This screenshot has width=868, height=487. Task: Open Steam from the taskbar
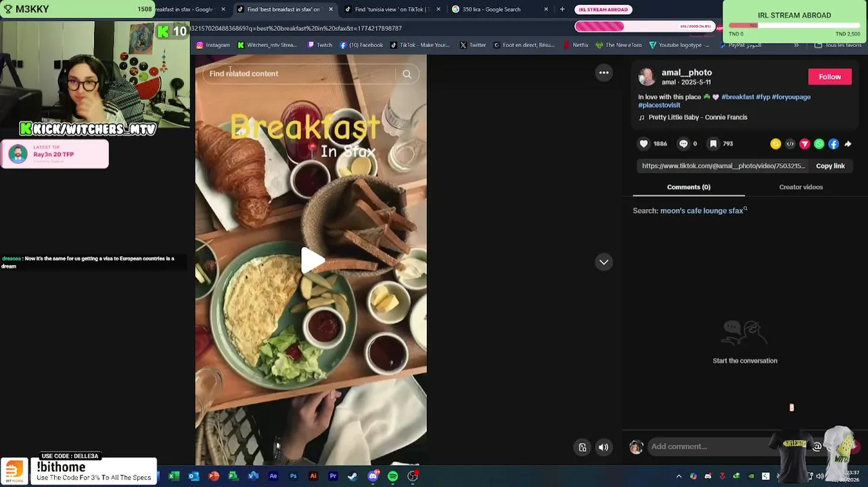[352, 476]
